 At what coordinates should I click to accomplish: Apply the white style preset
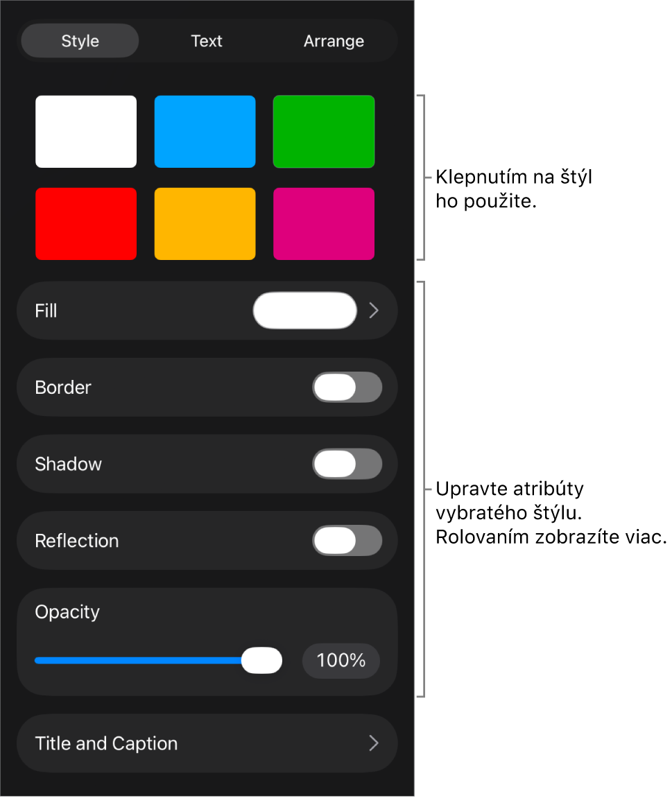coord(86,131)
